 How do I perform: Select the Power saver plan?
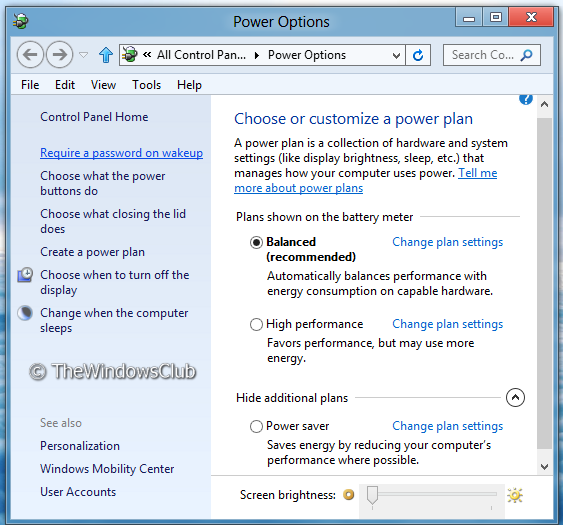[x=256, y=426]
